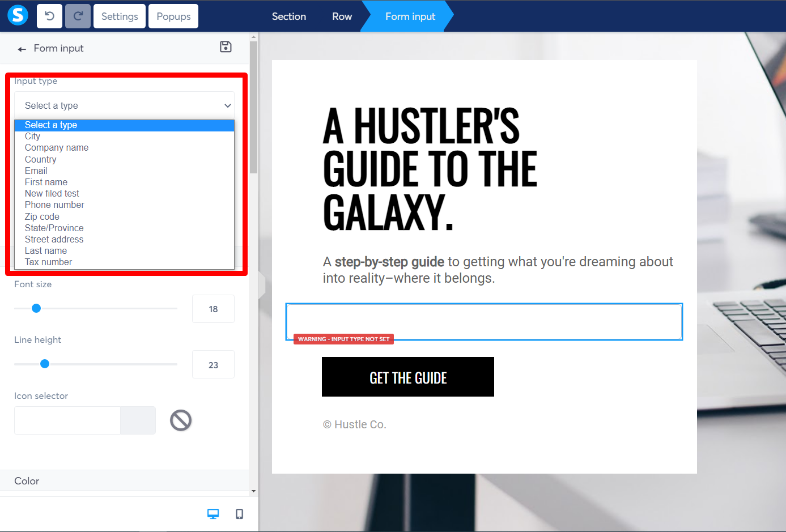Save the Form input settings with the floppy icon

226,47
